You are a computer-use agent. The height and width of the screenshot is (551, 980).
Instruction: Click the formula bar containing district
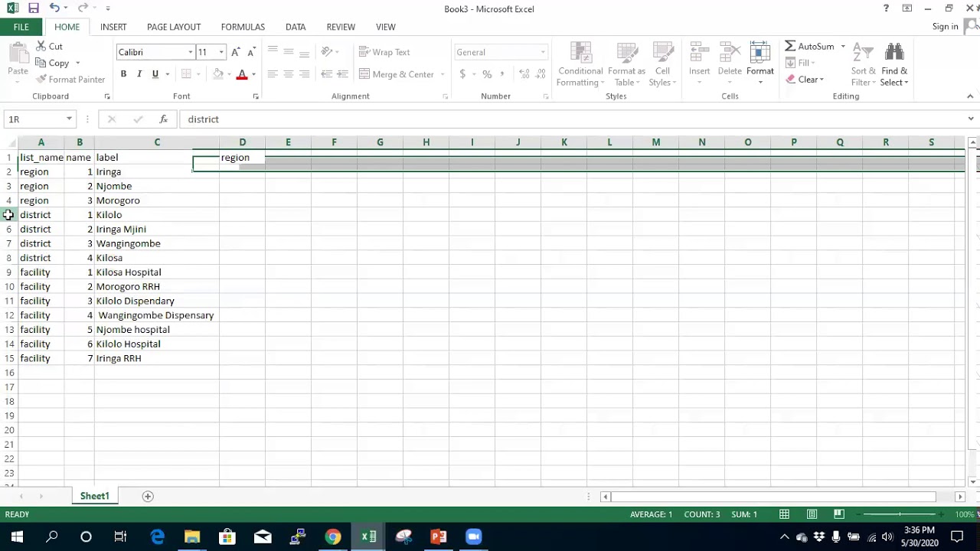coord(573,119)
